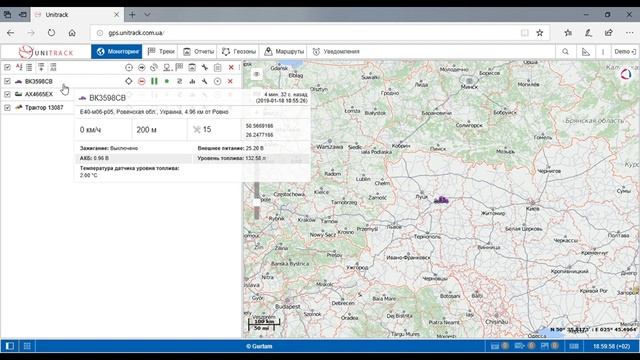Click the Gurtam copyright link
Image resolution: width=640 pixels, height=360 pixels.
pos(259,346)
